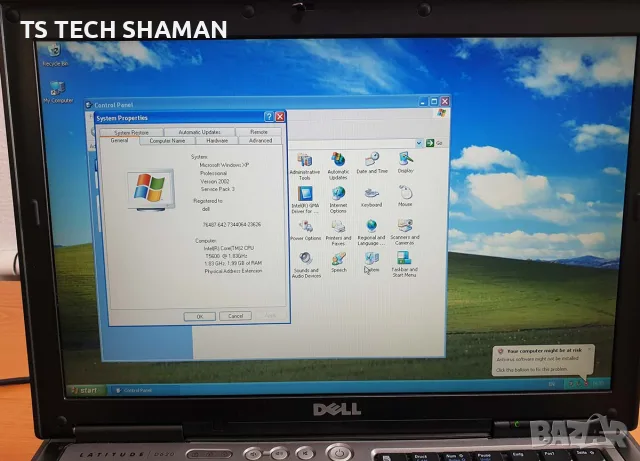Open the Mouse icon in Control Panel
The height and width of the screenshot is (461, 640).
point(405,196)
